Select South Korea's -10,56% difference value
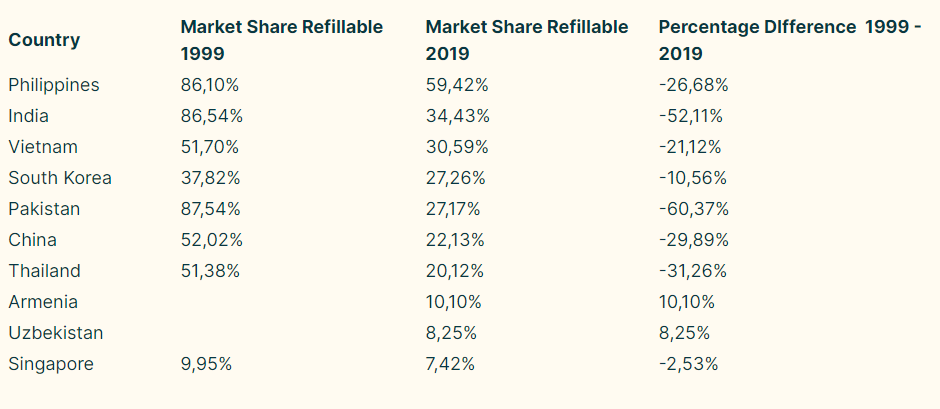The image size is (940, 409). (692, 178)
